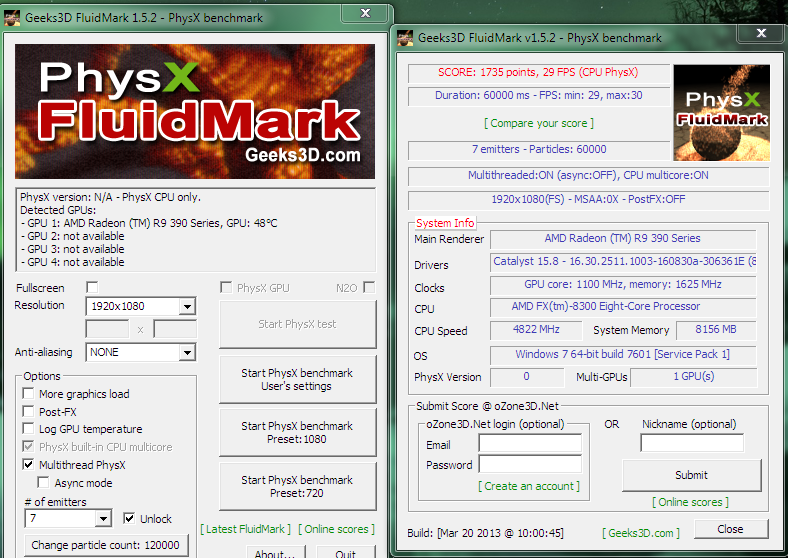Click the PhysX Version 0 value
Image resolution: width=788 pixels, height=558 pixels.
point(527,377)
